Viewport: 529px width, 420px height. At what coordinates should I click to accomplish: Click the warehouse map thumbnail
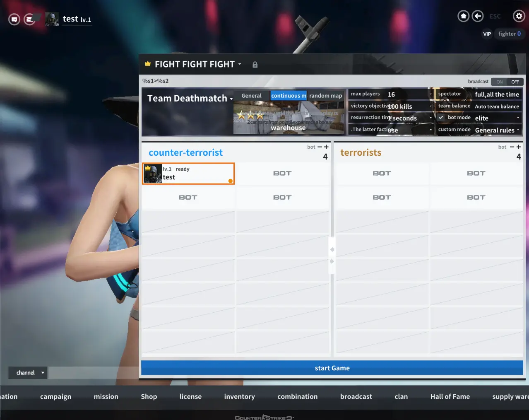(x=289, y=117)
